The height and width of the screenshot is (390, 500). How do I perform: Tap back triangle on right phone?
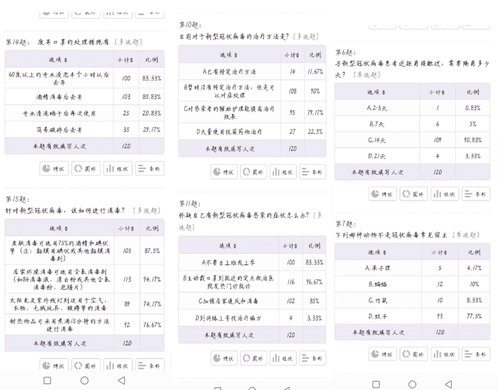(449, 384)
